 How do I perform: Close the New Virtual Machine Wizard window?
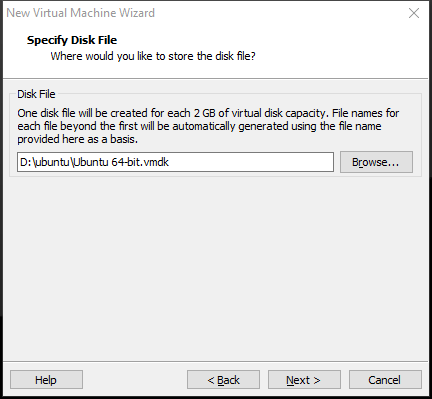tap(414, 13)
